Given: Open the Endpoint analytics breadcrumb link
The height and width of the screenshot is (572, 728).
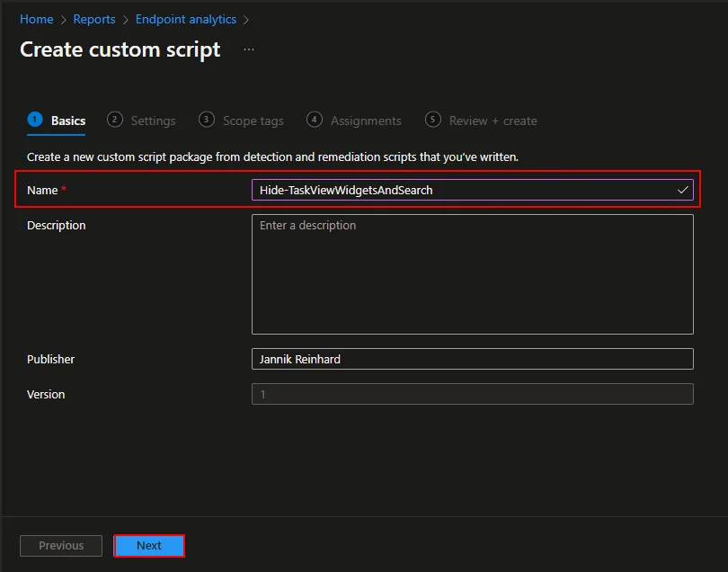Looking at the screenshot, I should coord(186,19).
